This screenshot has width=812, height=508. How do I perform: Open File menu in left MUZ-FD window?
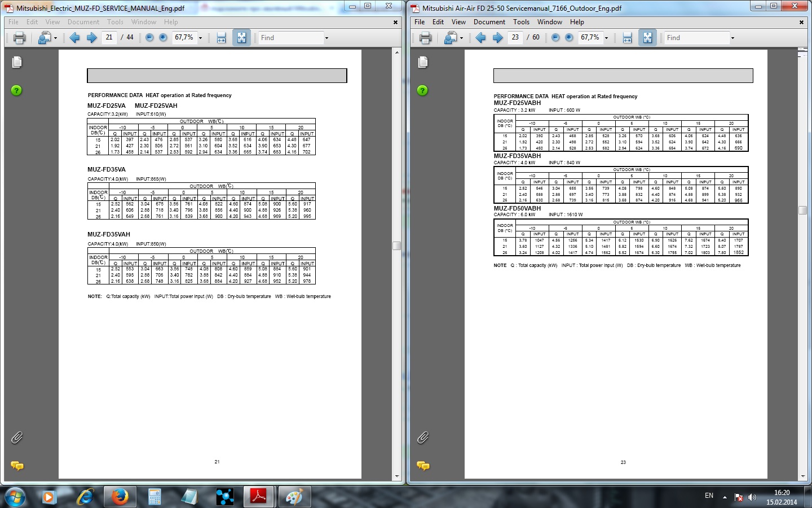(14, 22)
